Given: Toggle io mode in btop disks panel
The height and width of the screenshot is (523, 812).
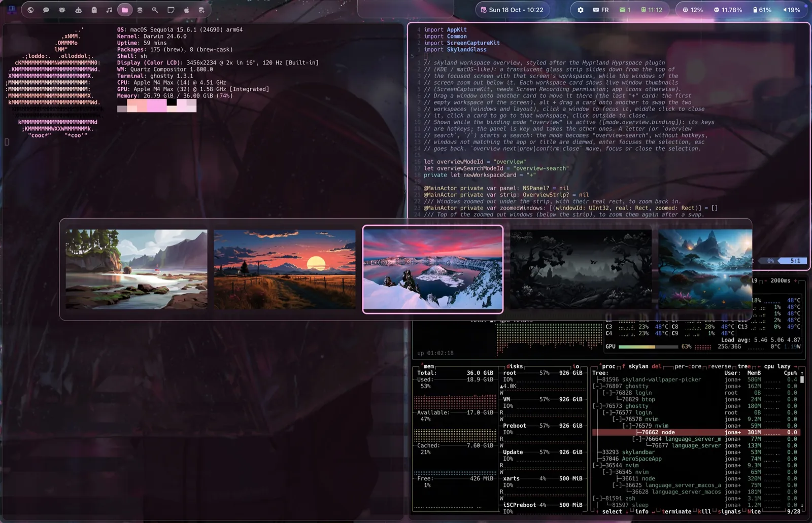Looking at the screenshot, I should [576, 366].
